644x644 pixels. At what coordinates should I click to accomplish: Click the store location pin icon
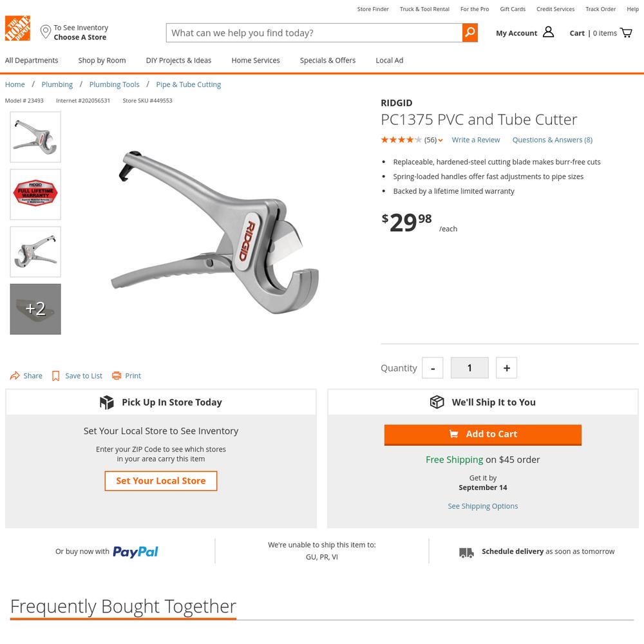pyautogui.click(x=45, y=32)
